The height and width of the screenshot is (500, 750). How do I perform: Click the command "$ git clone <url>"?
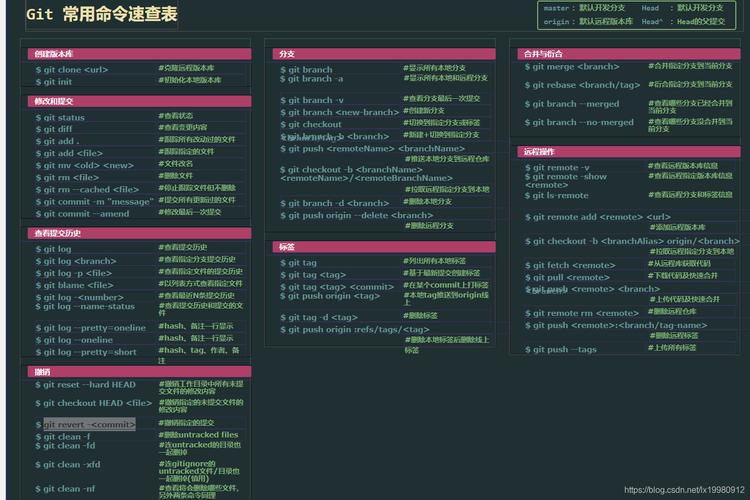click(72, 70)
